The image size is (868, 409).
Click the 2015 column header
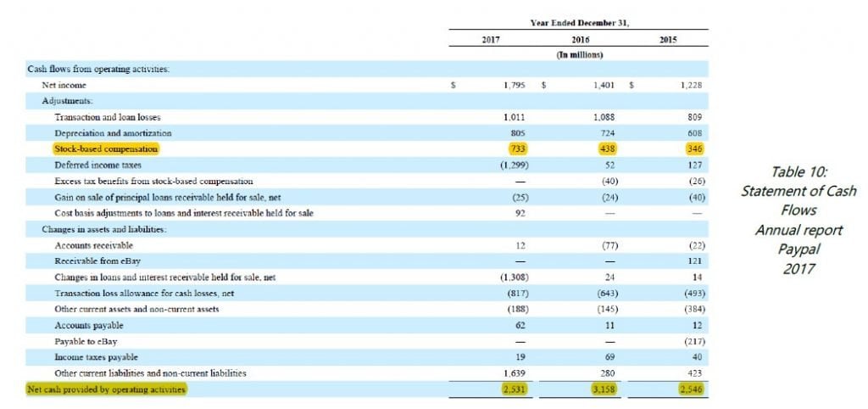coord(667,40)
